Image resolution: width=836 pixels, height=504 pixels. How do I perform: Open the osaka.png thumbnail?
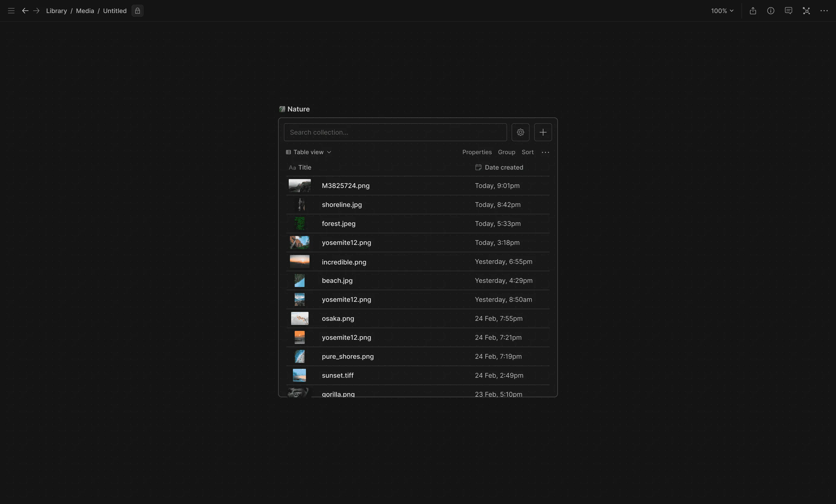pyautogui.click(x=300, y=318)
